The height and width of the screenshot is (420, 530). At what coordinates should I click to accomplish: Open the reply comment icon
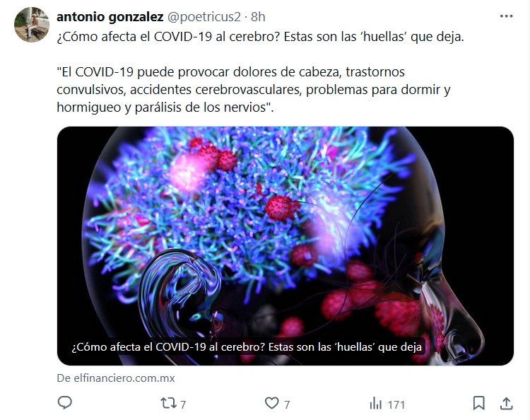64,403
